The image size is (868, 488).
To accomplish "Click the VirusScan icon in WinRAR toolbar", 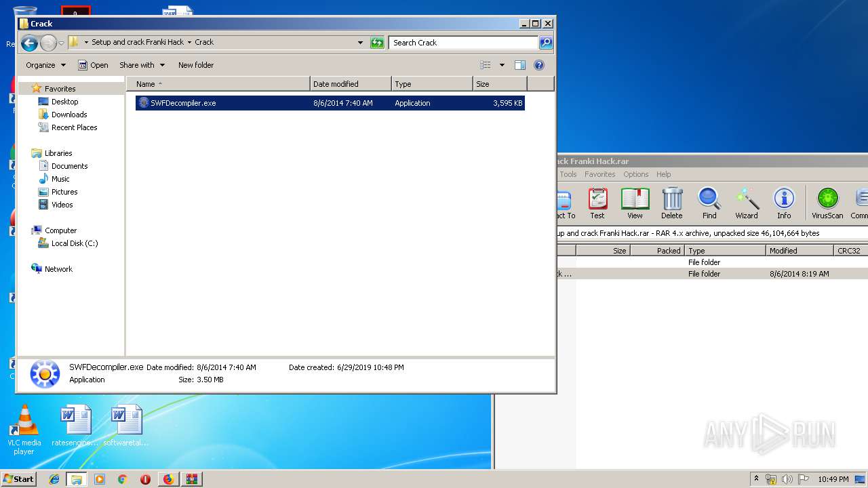I will pyautogui.click(x=827, y=204).
